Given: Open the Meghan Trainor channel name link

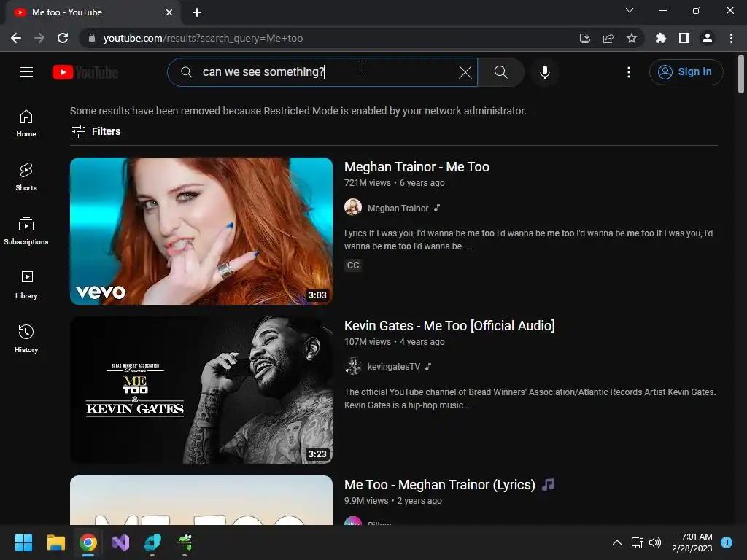Looking at the screenshot, I should click(398, 208).
